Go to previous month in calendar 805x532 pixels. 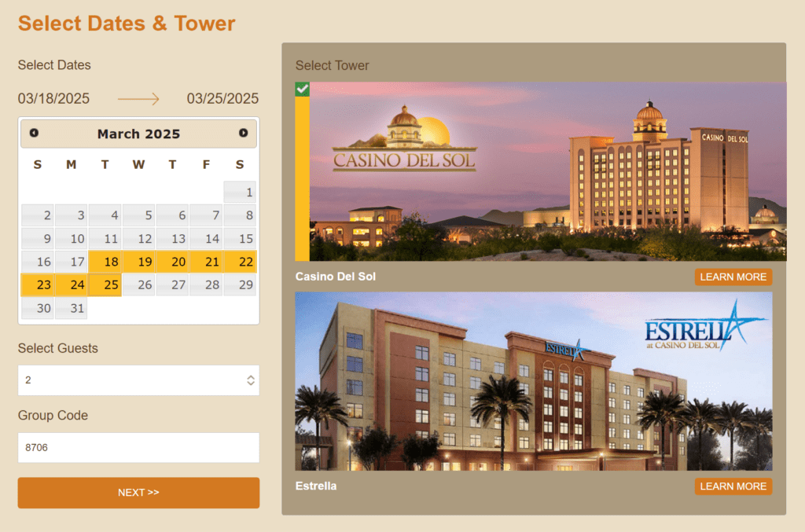coord(34,134)
